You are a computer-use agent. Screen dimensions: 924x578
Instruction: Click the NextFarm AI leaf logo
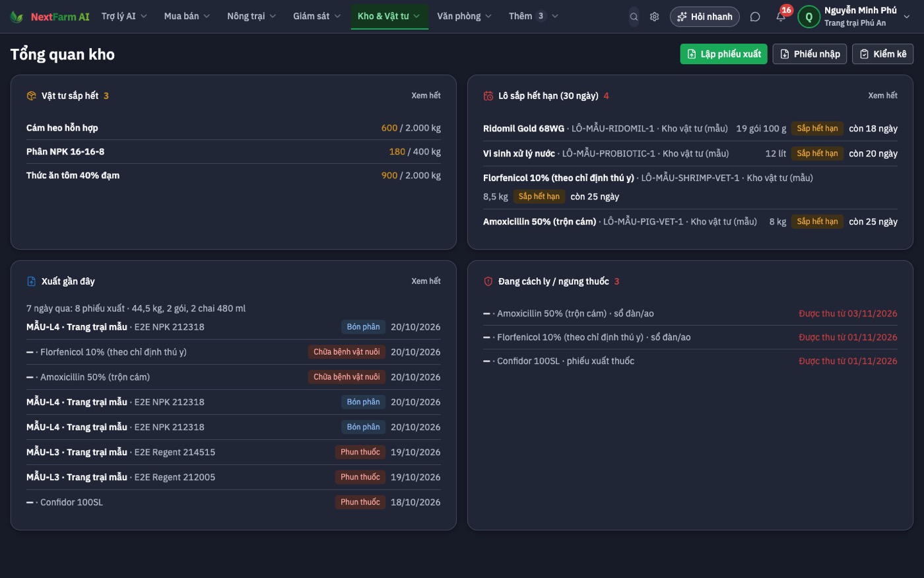[16, 17]
